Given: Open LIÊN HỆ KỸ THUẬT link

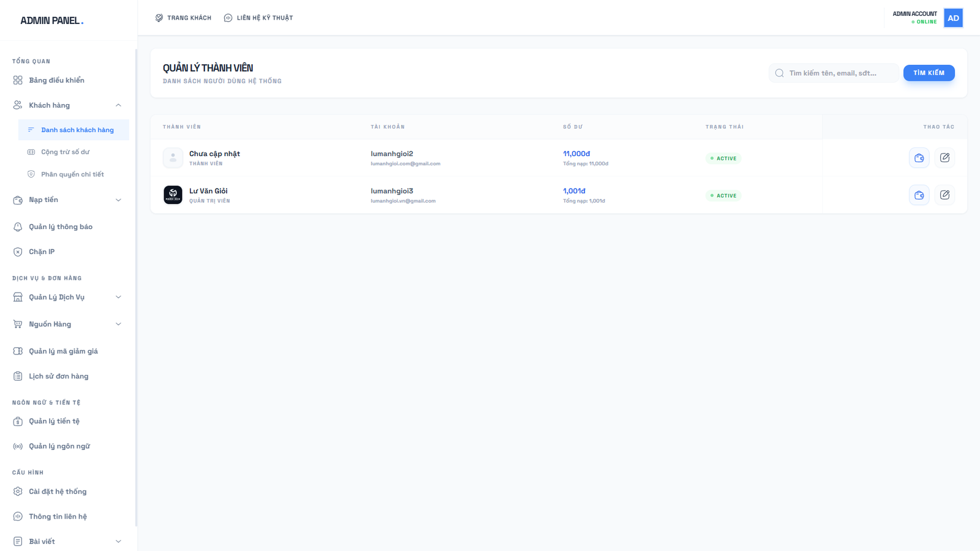Looking at the screenshot, I should [258, 18].
